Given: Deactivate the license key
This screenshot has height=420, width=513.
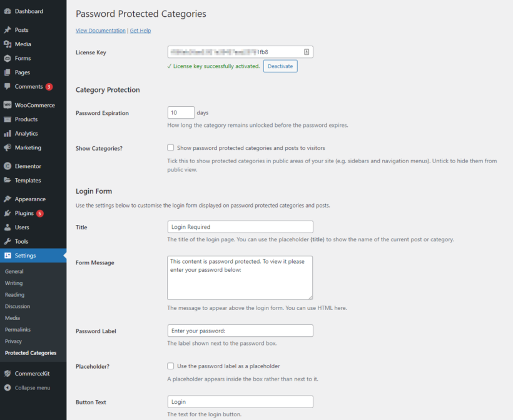Looking at the screenshot, I should (x=280, y=66).
